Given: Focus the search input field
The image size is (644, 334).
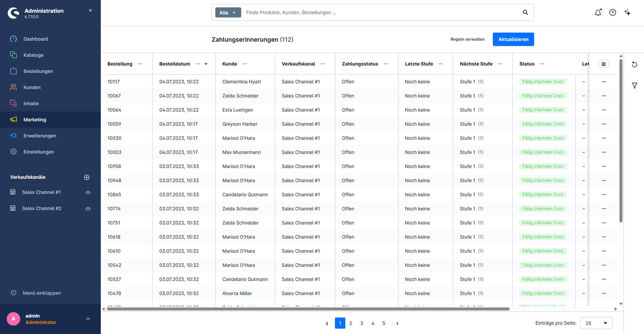Looking at the screenshot, I should click(381, 12).
